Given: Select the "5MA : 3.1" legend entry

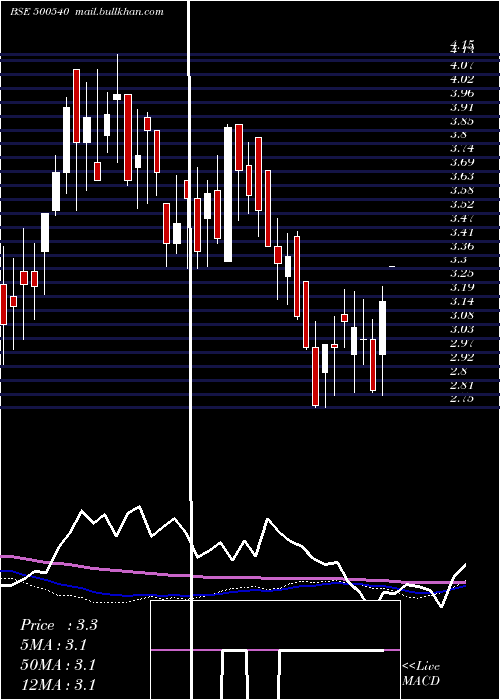Looking at the screenshot, I should coord(54,645).
